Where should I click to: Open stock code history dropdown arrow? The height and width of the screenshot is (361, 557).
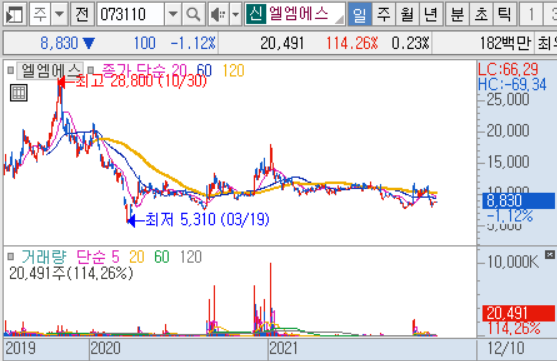tap(173, 14)
